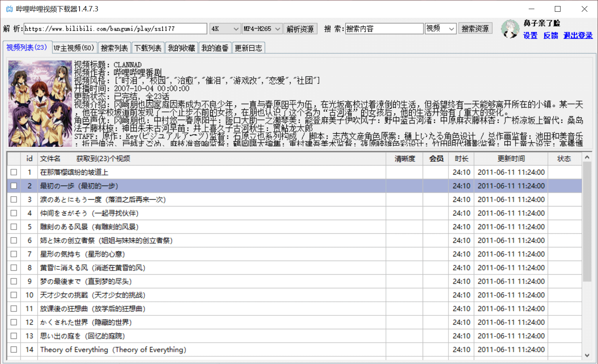Open the 设置 settings link
The height and width of the screenshot is (364, 598).
530,36
